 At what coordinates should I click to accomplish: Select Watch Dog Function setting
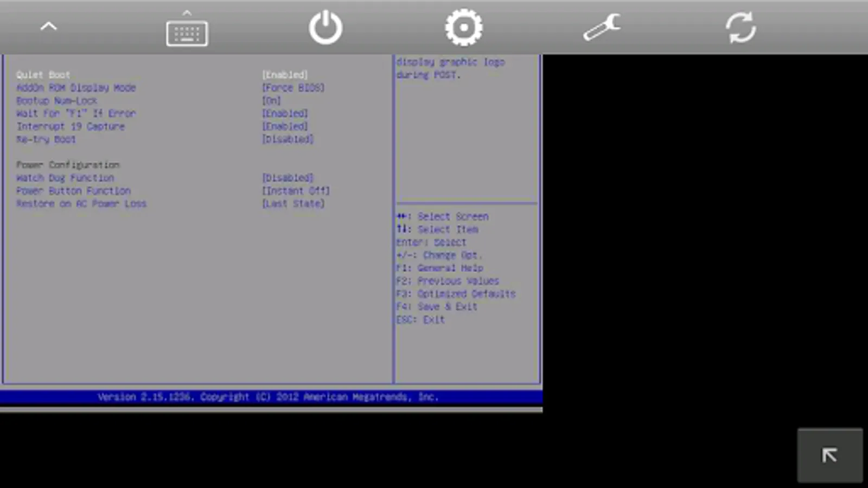[x=65, y=178]
